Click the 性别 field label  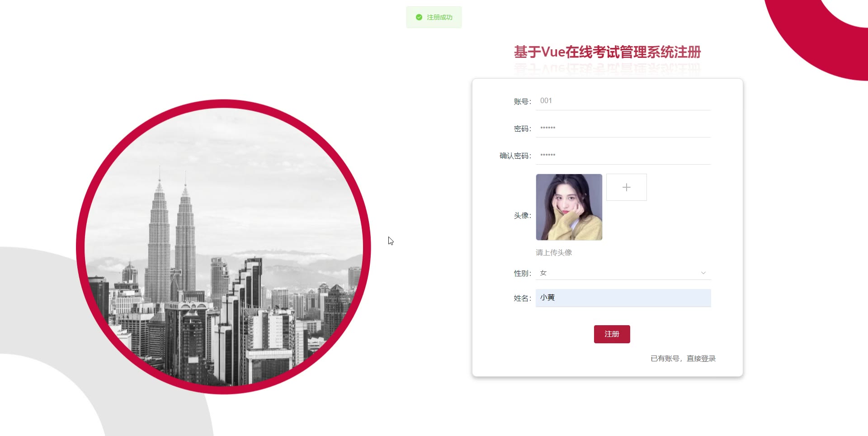click(523, 273)
